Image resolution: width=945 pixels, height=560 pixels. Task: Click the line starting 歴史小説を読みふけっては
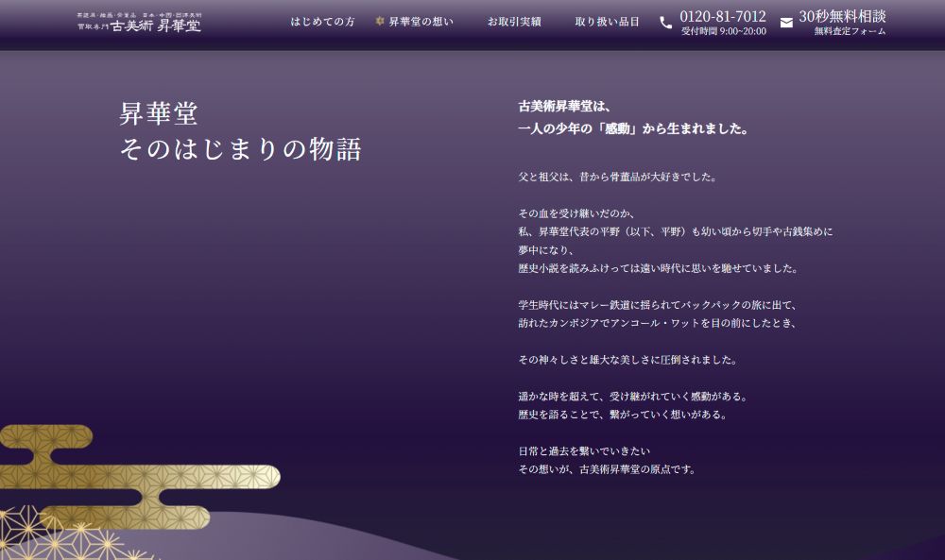point(658,268)
